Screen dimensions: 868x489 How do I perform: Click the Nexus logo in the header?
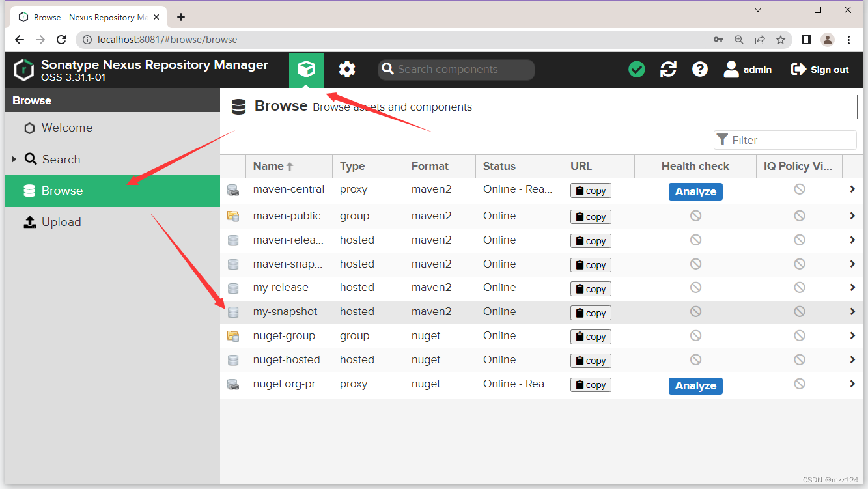coord(23,70)
